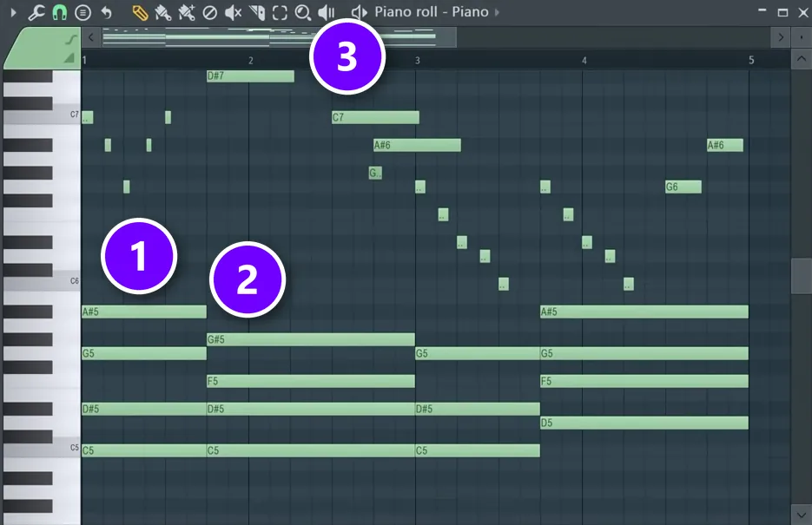Open the piano roll options menu arrow
This screenshot has width=812, height=525.
coord(14,12)
